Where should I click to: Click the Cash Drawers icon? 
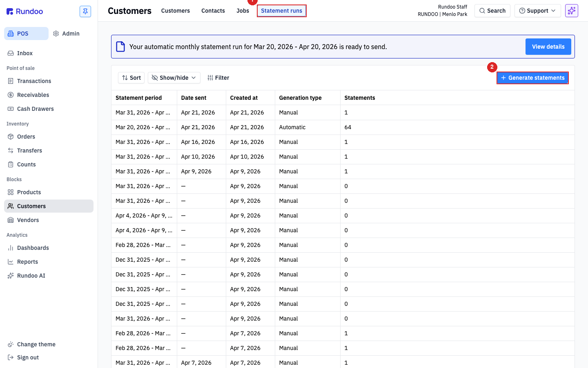coord(11,109)
